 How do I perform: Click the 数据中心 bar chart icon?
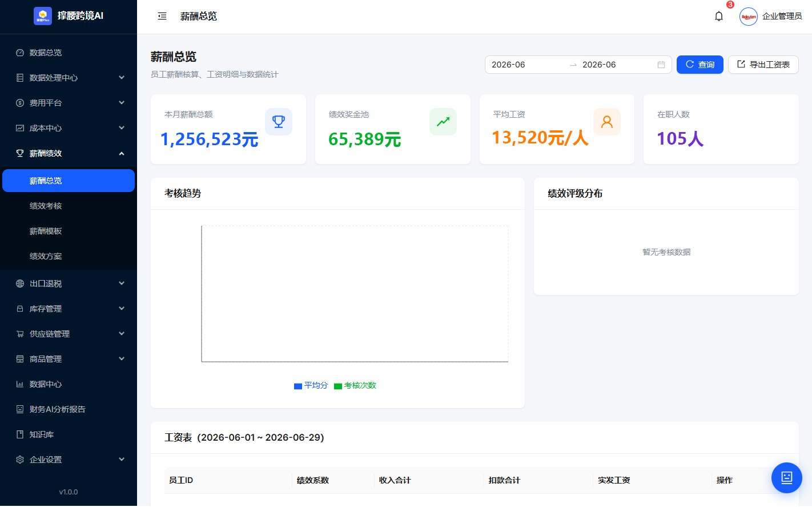(x=20, y=384)
